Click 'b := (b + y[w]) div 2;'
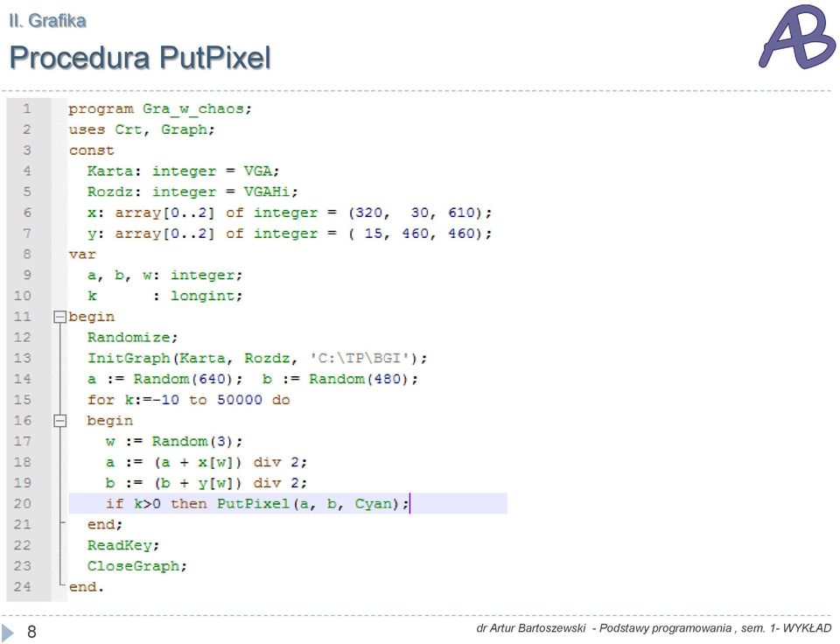This screenshot has height=644, width=840. (206, 483)
